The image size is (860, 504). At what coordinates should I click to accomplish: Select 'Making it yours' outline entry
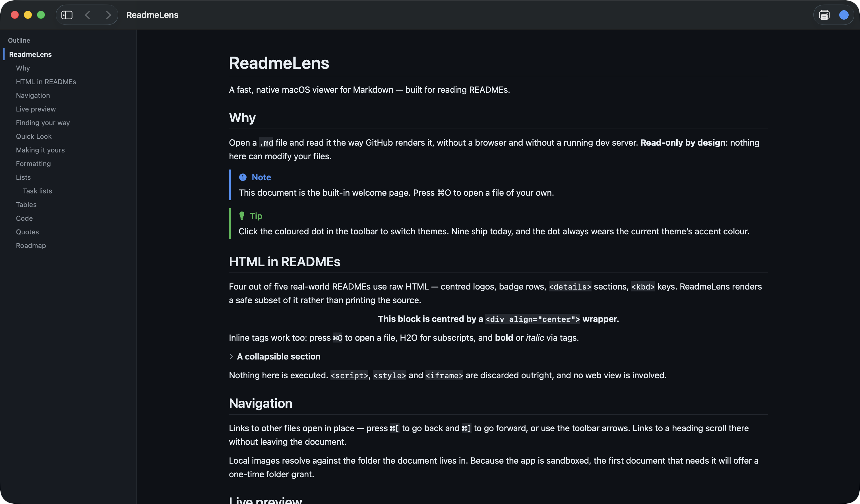[40, 150]
